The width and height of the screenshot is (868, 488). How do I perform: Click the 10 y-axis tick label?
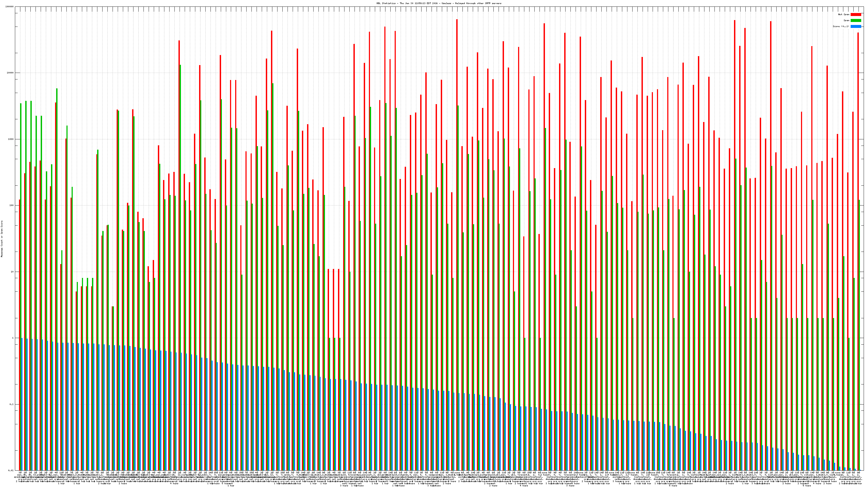point(12,272)
